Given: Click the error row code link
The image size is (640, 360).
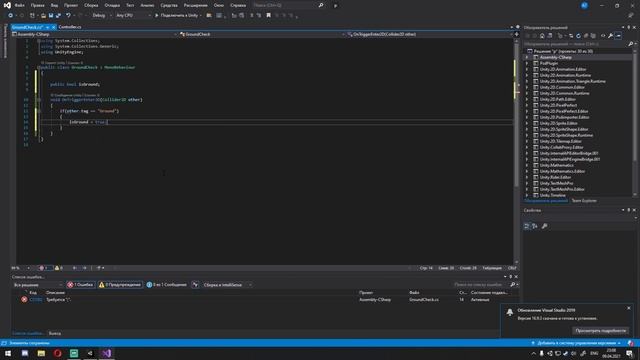Looking at the screenshot, I should pos(36,300).
